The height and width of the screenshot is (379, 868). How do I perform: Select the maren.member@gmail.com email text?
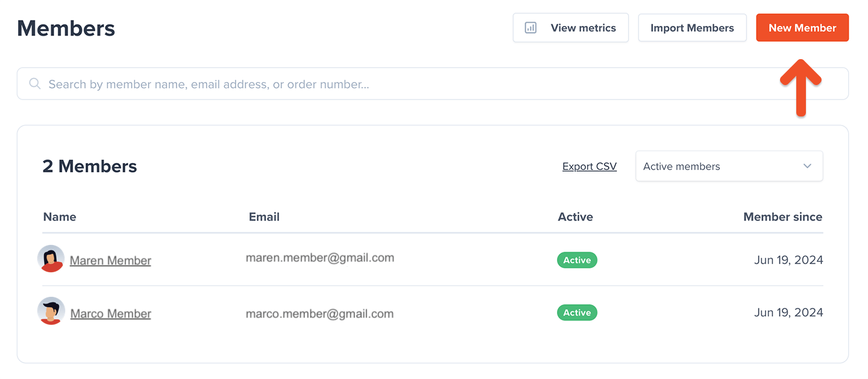(320, 258)
